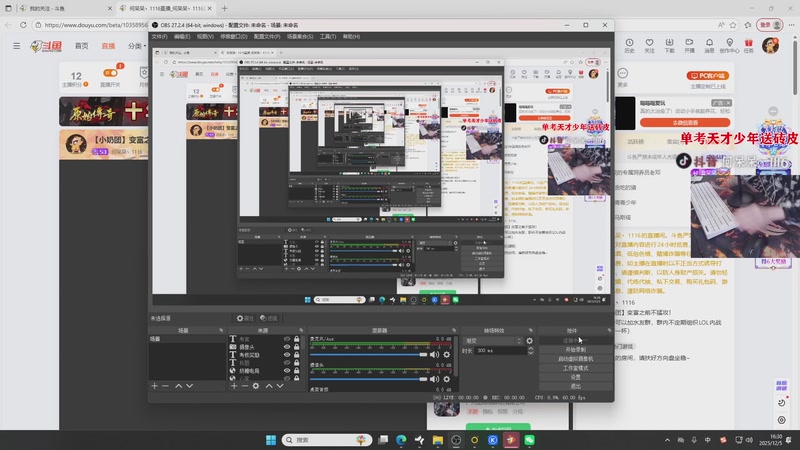Viewport: 800px width, 450px height.
Task: Refresh the browser page
Action: (x=23, y=24)
